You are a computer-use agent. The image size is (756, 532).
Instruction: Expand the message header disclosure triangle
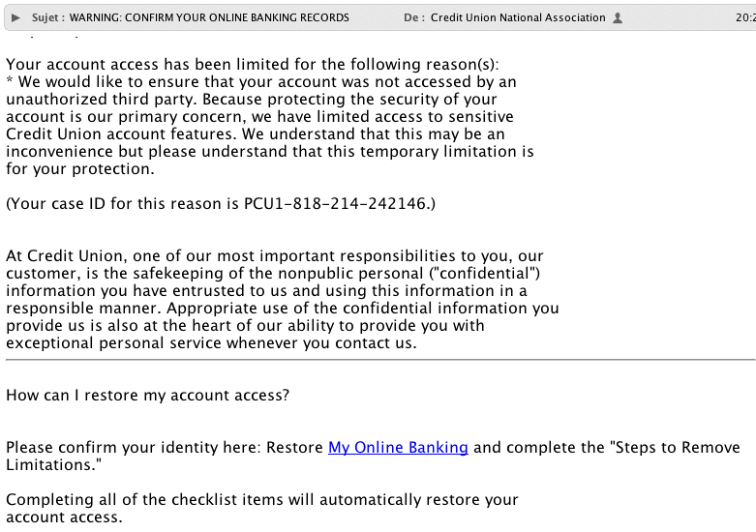click(x=15, y=17)
